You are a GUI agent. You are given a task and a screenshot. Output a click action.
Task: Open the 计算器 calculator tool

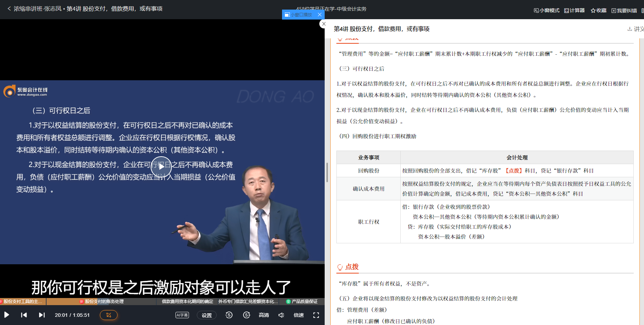pos(574,10)
